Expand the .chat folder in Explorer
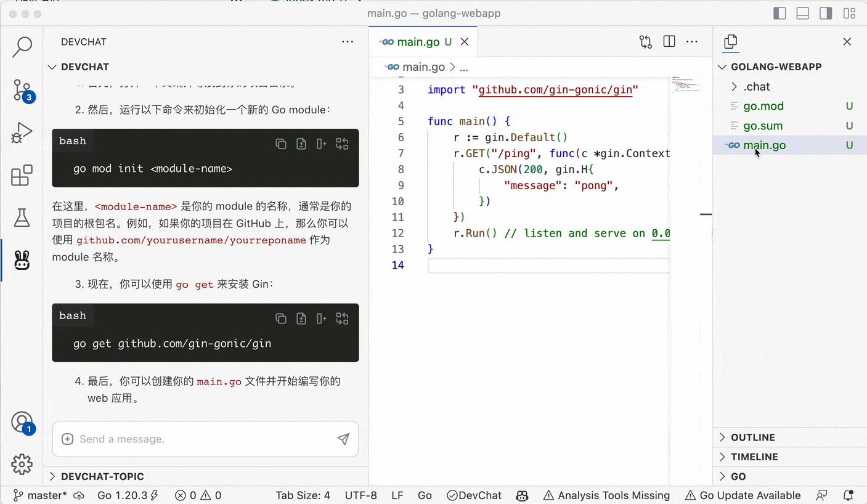 [x=733, y=86]
